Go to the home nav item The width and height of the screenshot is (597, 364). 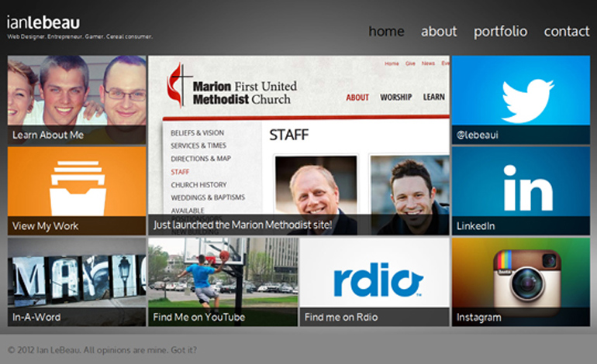tap(386, 32)
